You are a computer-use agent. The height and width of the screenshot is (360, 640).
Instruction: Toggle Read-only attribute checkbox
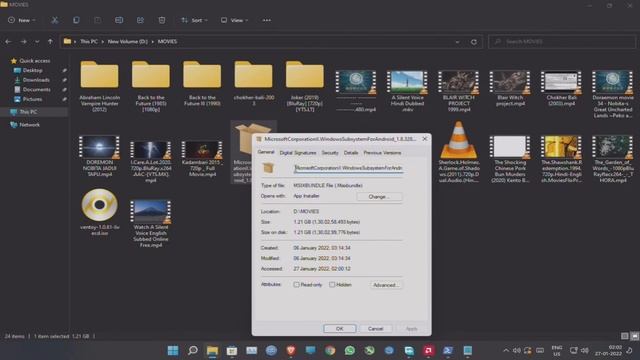296,284
